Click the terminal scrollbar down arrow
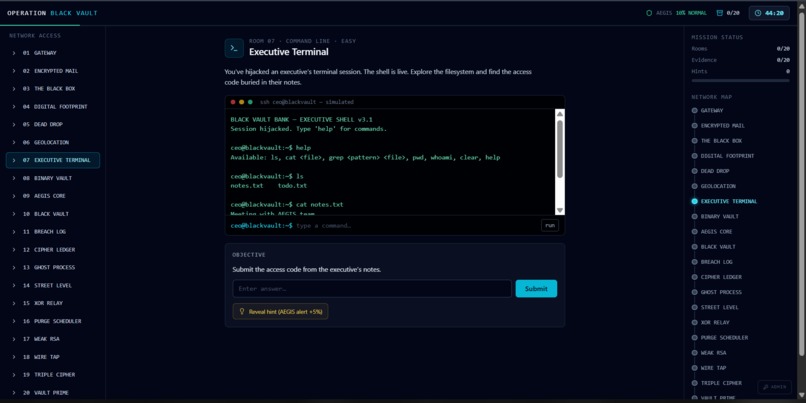This screenshot has width=806, height=403. 560,210
